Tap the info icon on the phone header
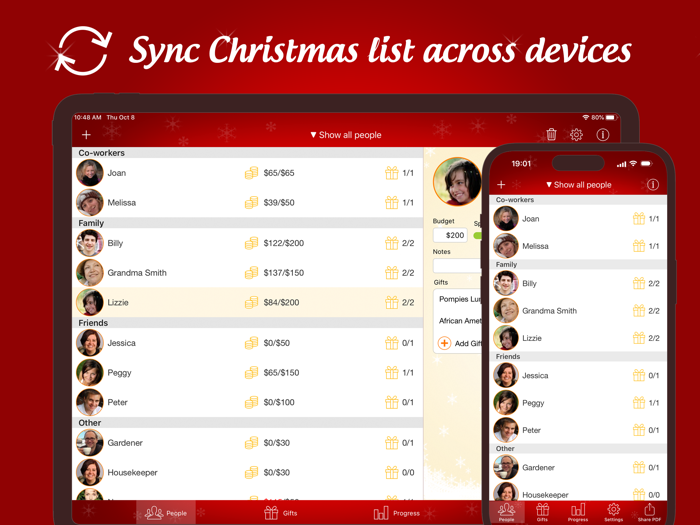The height and width of the screenshot is (525, 700). 653,184
